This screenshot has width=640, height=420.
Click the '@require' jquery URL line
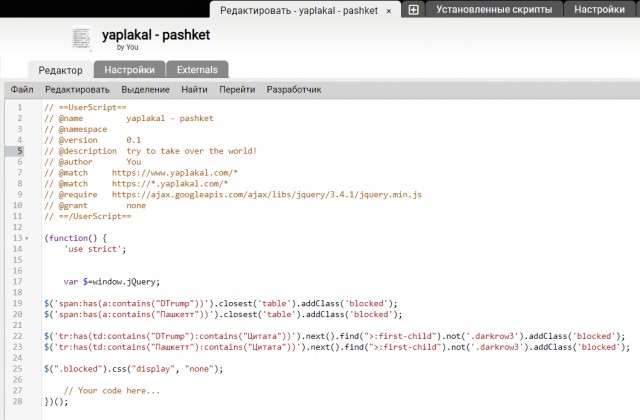[x=233, y=195]
